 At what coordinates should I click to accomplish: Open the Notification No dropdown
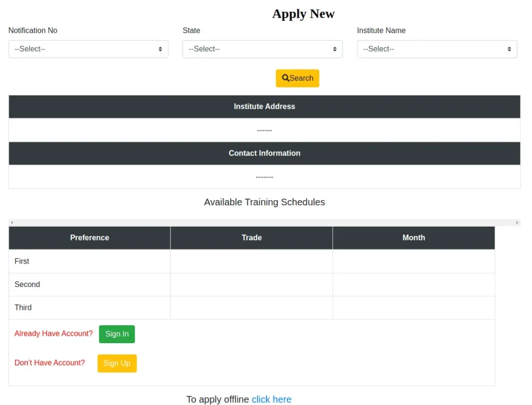coord(88,49)
